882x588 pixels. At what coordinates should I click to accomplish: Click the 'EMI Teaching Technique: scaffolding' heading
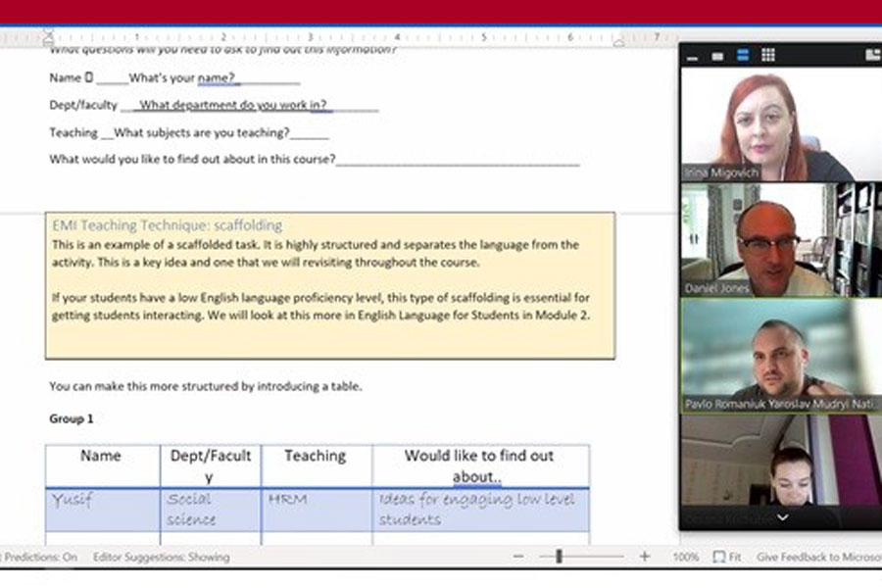coord(167,224)
